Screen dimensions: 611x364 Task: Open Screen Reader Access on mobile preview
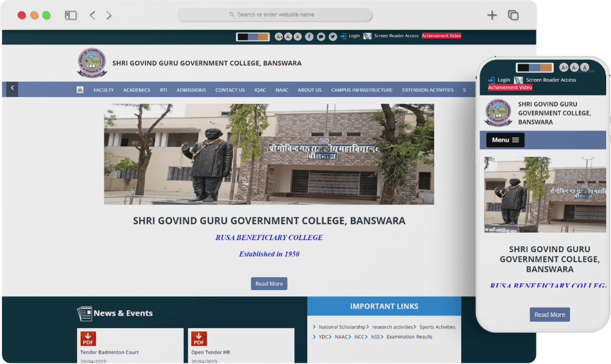[551, 80]
